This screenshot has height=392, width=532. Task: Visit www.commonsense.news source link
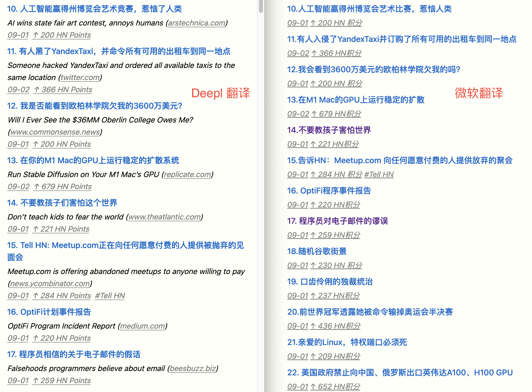(55, 132)
